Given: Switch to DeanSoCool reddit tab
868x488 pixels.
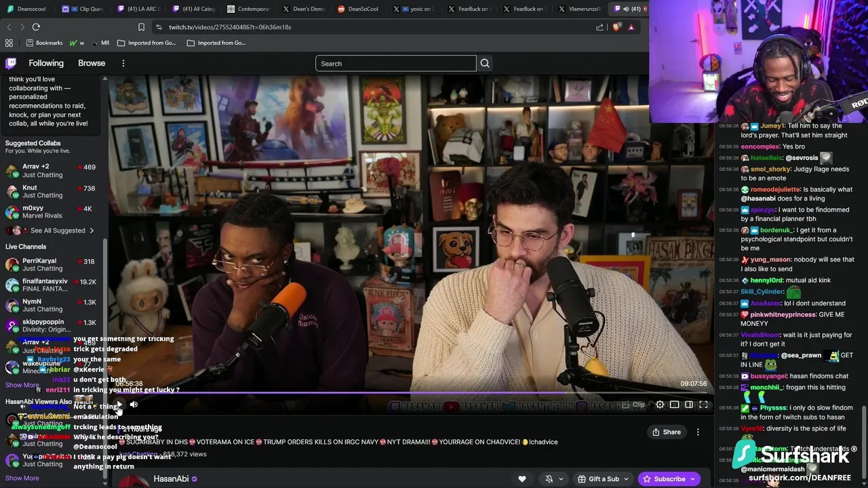Looking at the screenshot, I should click(359, 9).
